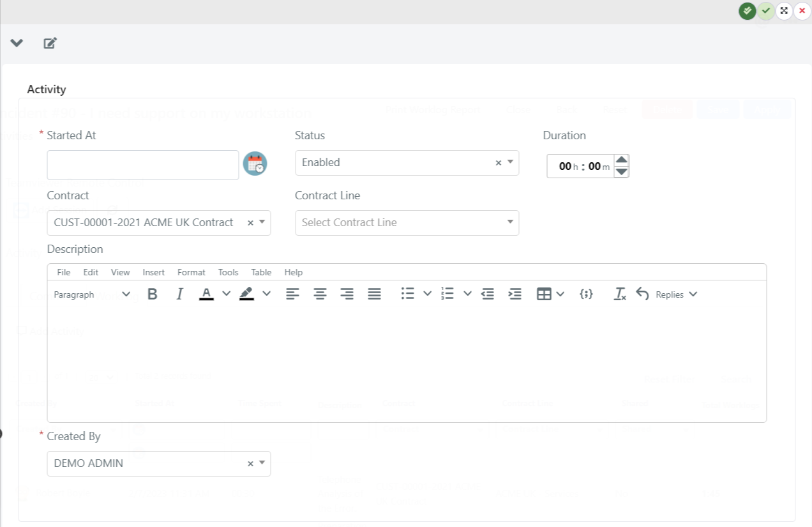Click the light green save check icon

765,11
